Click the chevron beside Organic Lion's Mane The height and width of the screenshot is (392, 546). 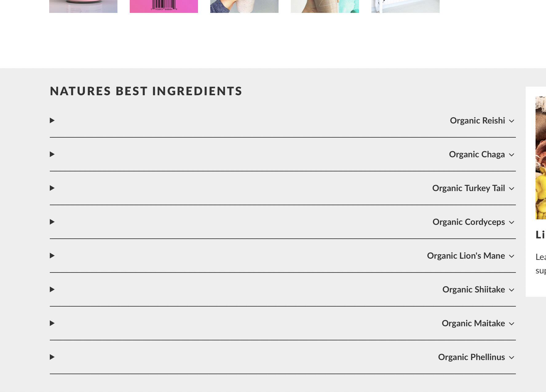(512, 256)
